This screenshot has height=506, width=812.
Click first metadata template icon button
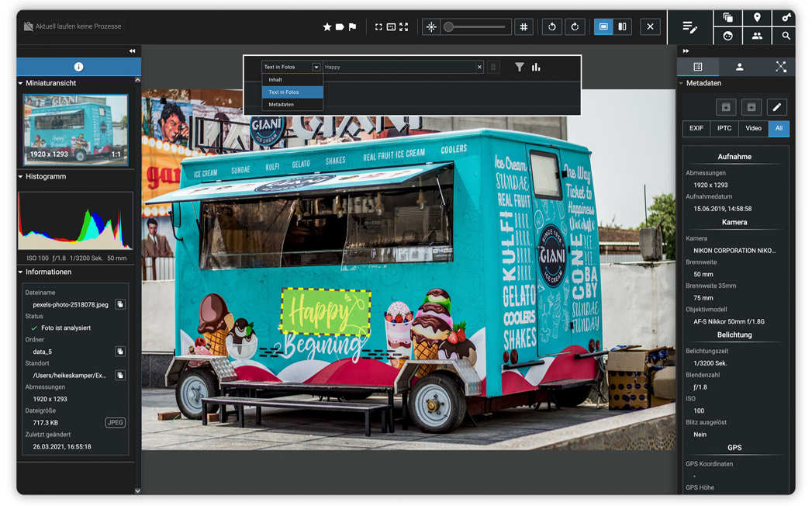pyautogui.click(x=726, y=107)
